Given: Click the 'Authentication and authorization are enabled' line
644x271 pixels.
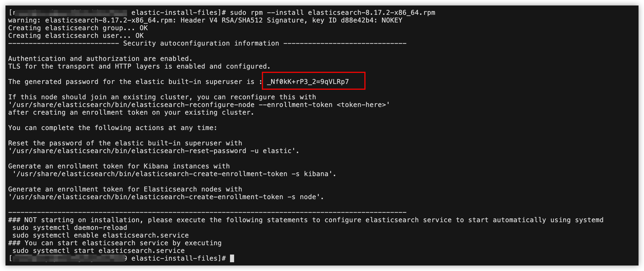Looking at the screenshot, I should [100, 59].
